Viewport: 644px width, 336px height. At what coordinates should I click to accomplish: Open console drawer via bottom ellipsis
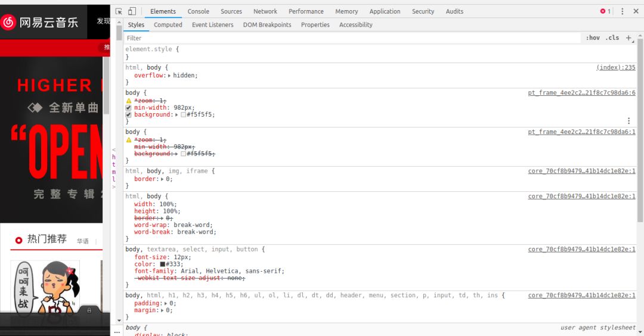(x=117, y=332)
